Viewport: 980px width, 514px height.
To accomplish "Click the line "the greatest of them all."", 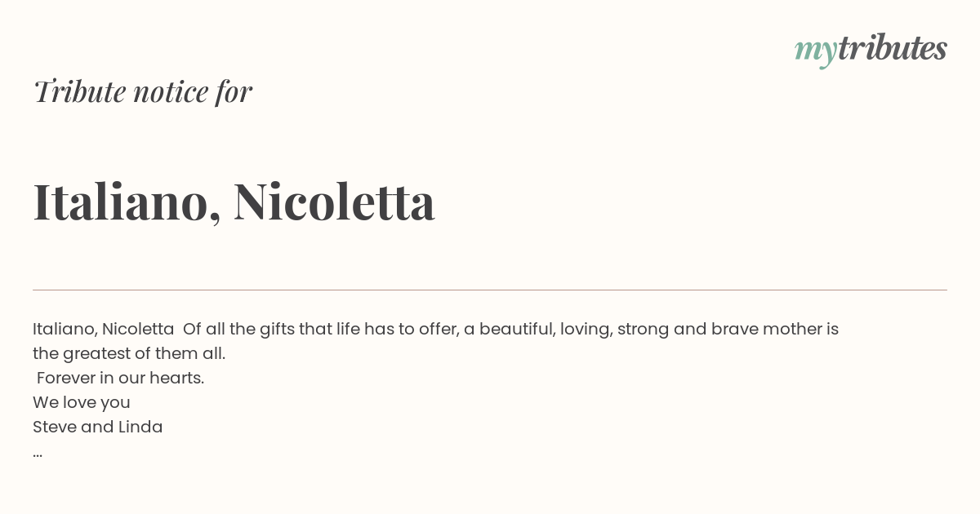I will (x=129, y=354).
